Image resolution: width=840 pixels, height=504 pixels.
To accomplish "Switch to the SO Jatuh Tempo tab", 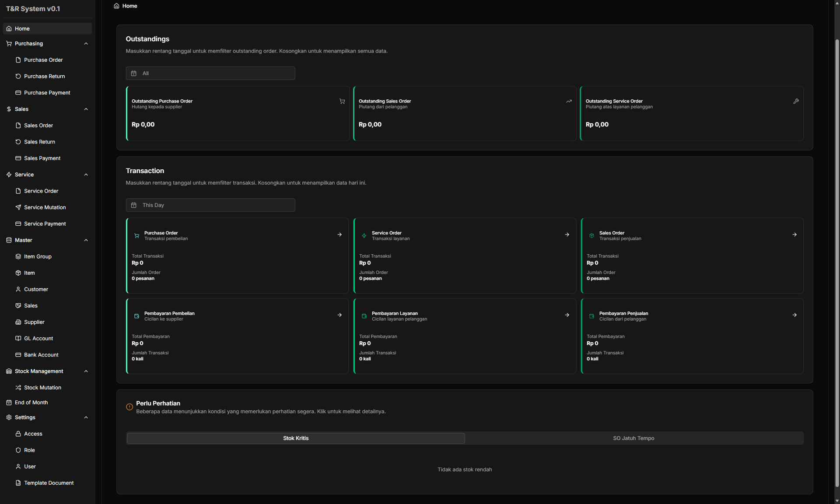I will [633, 438].
